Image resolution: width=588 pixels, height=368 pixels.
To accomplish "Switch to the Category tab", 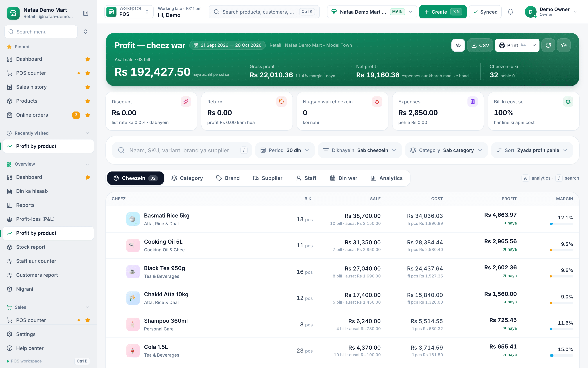I will coord(187,178).
